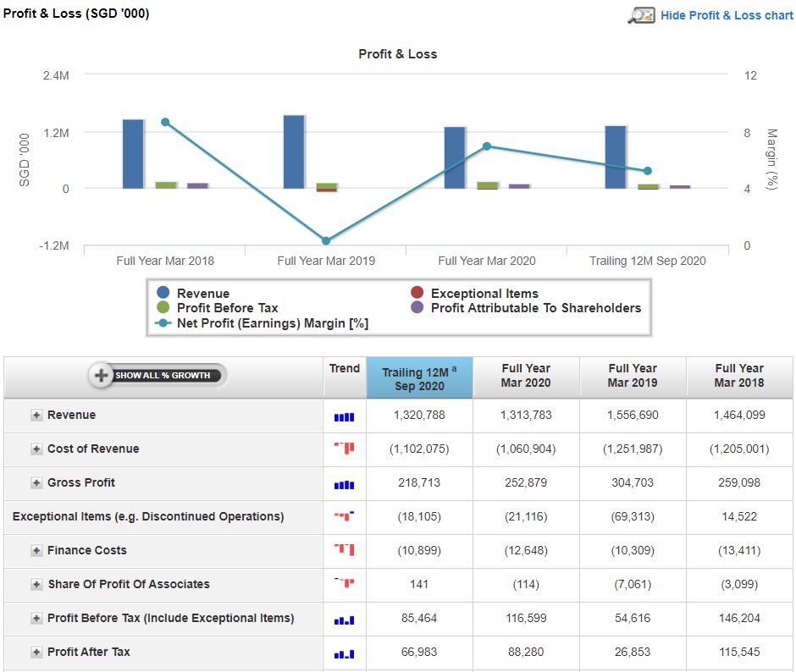Expand the Cost of Revenue row
796x672 pixels.
point(36,449)
